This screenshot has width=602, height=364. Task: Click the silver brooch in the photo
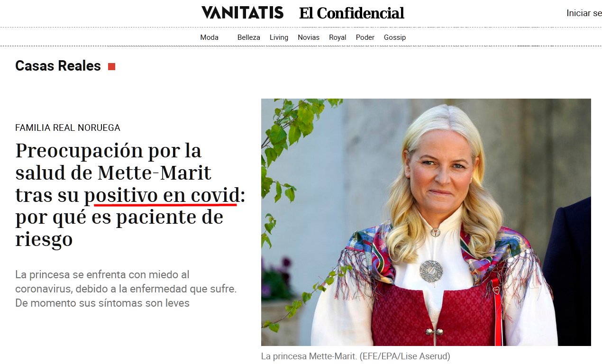coord(431,272)
